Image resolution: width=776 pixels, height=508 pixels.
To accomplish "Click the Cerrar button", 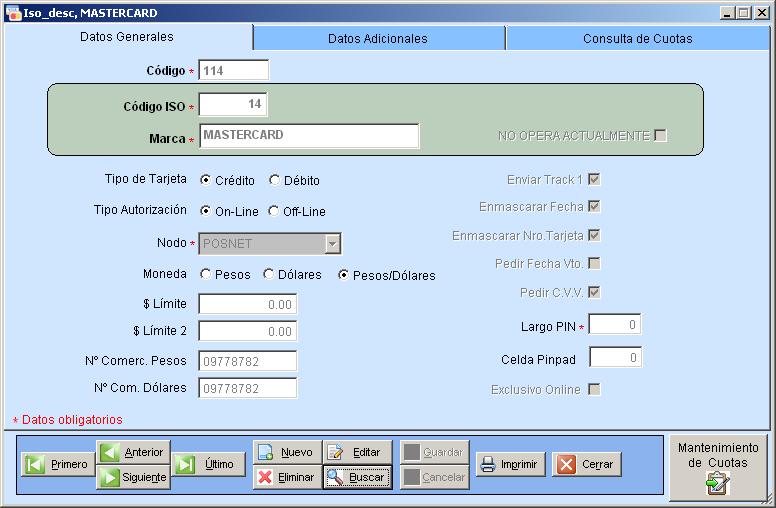I will 587,465.
